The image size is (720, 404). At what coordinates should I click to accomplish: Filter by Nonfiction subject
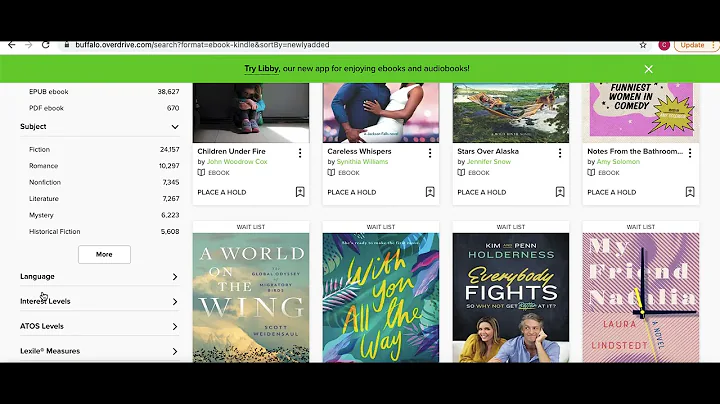point(45,182)
